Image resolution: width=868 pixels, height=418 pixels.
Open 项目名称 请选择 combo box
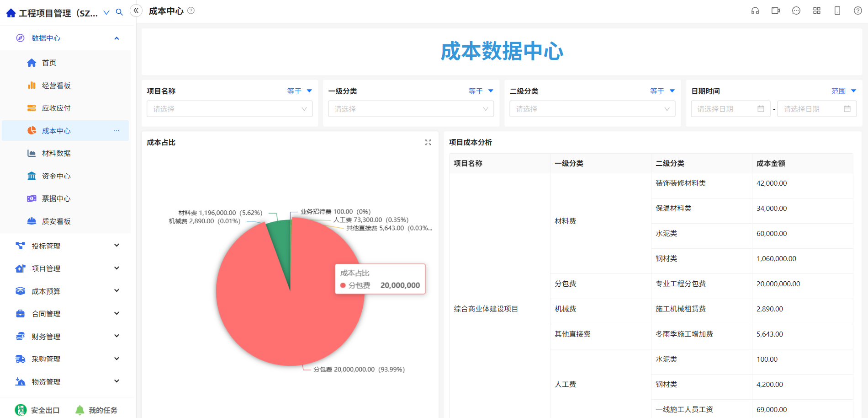tap(230, 109)
